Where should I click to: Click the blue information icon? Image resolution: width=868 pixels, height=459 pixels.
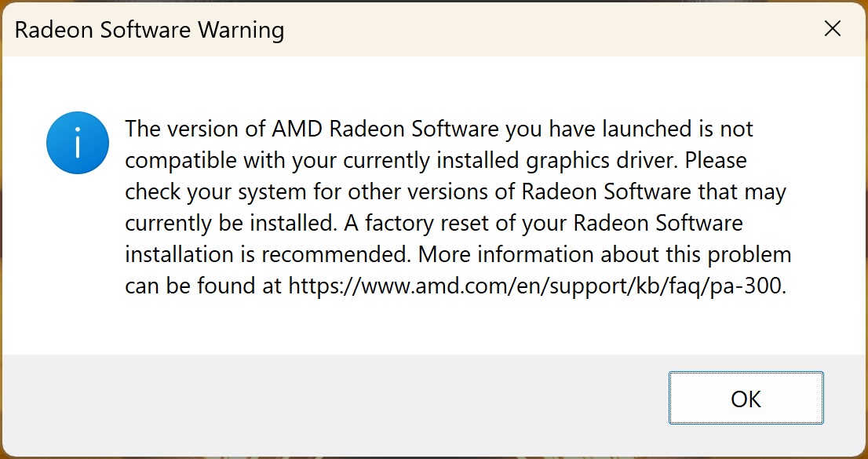(77, 143)
